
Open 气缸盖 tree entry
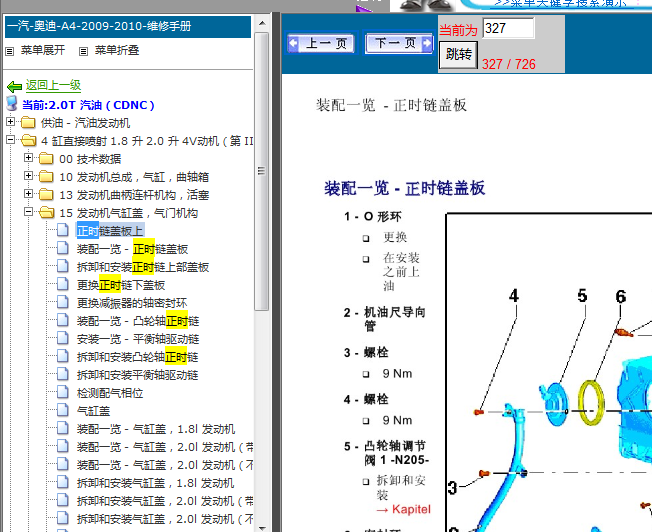point(93,411)
